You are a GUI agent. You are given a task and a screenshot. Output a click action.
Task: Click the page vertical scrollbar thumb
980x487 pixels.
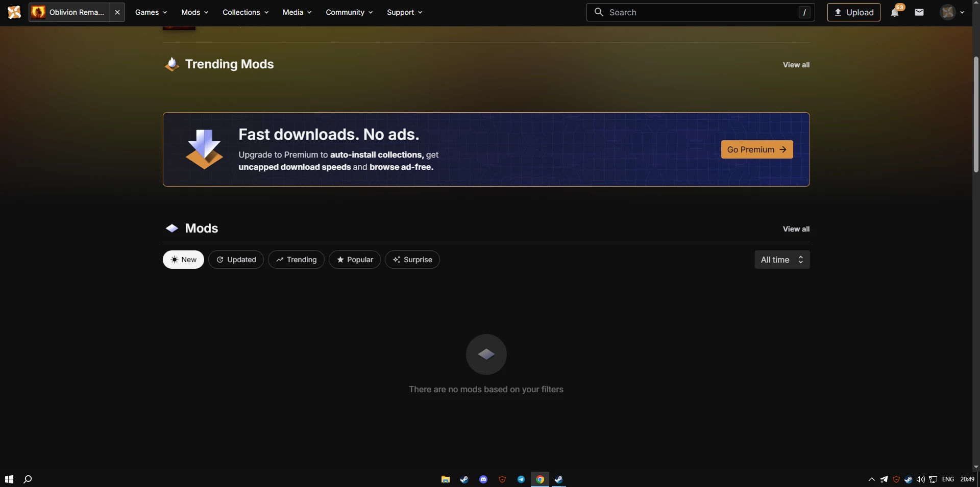click(x=976, y=115)
